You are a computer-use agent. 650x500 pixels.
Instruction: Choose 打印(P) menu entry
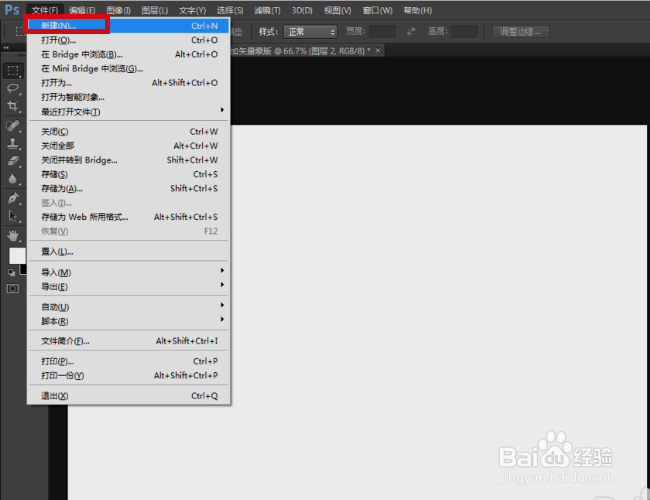(129, 361)
